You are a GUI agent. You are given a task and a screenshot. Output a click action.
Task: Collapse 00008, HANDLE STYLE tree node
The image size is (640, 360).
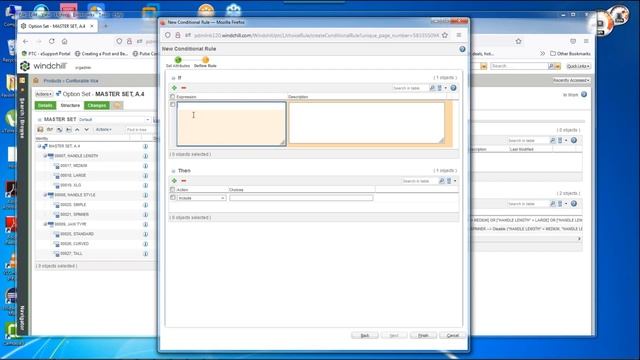pyautogui.click(x=45, y=195)
